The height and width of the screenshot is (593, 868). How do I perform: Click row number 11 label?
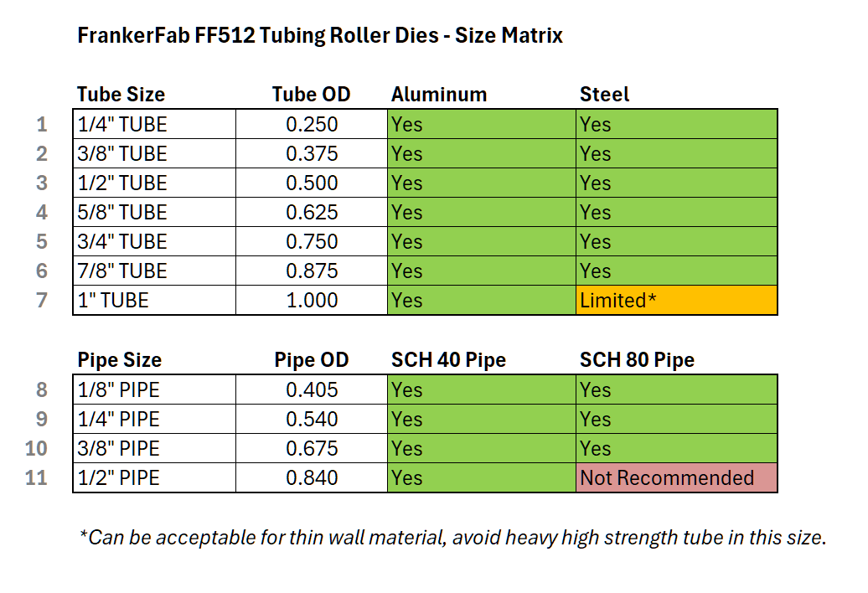pyautogui.click(x=38, y=478)
